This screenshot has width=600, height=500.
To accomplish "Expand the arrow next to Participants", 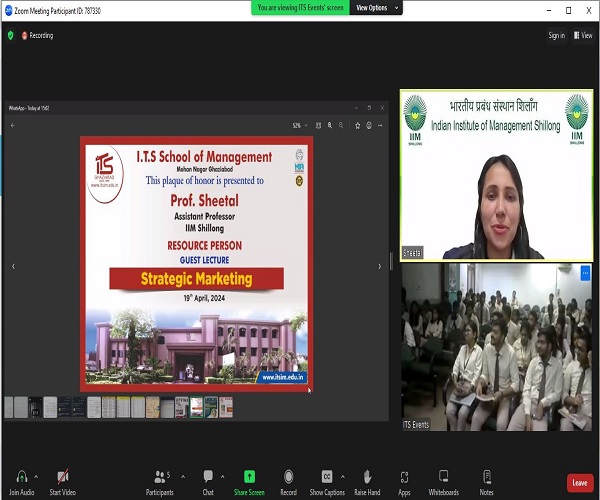I will click(183, 477).
